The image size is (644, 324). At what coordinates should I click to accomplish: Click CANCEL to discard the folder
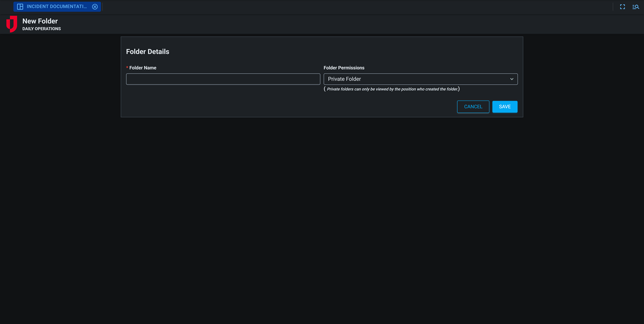473,106
